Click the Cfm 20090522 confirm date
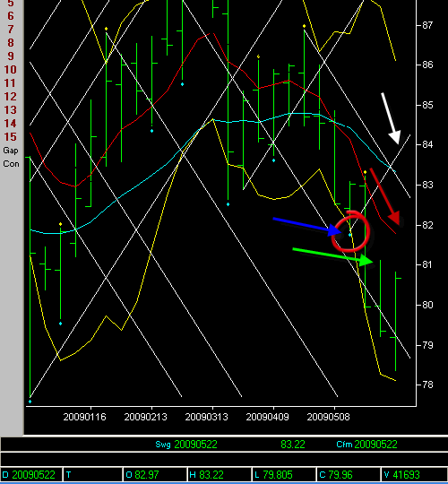The image size is (448, 484). (366, 445)
